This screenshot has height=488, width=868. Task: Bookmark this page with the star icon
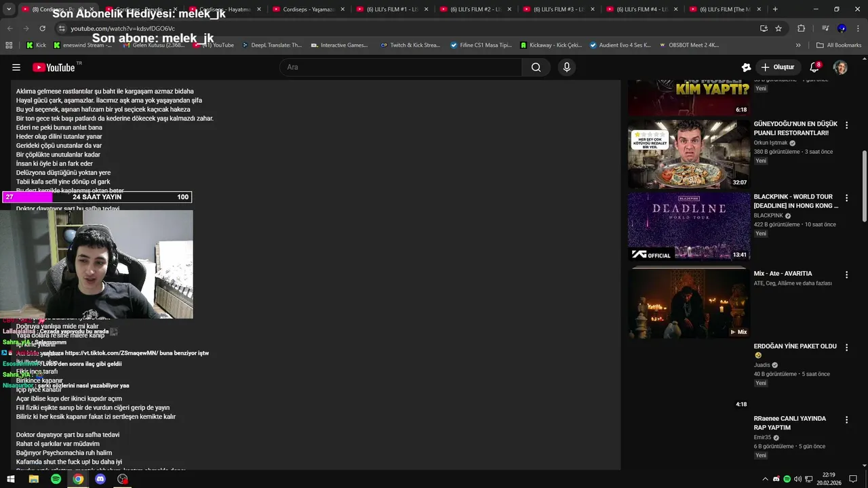pos(778,28)
